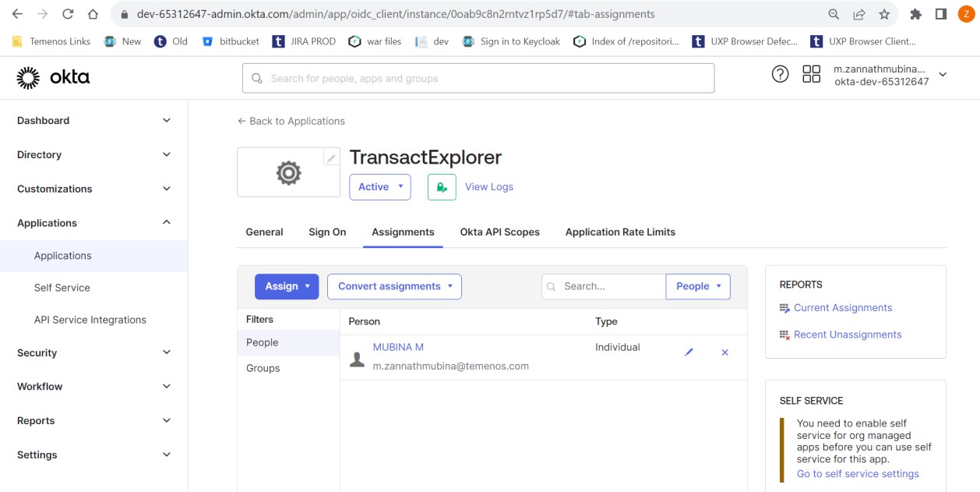Switch to the Sign On tab
Screen dimensions: 980x492
327,232
